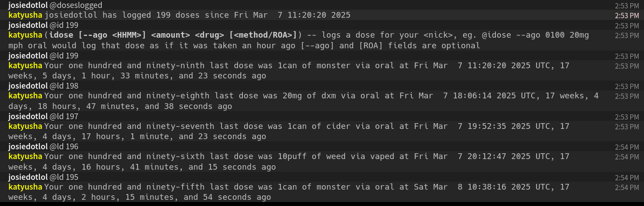The image size is (644, 206).
Task: Select the highlighted 2:53 PM timestamp
Action: 627,16
